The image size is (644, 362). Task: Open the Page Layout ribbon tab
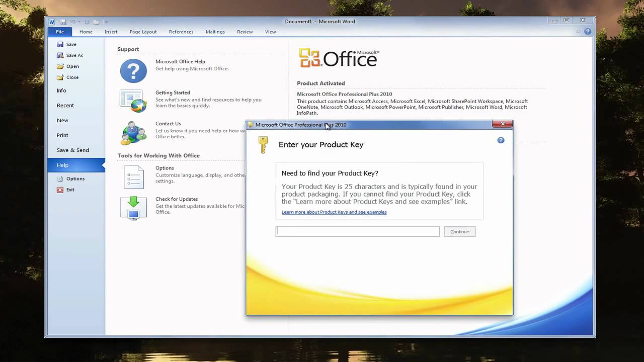click(143, 32)
